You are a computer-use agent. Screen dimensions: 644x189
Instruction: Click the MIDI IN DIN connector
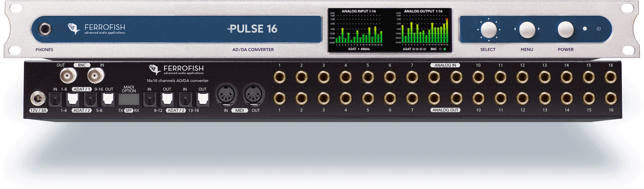[x=226, y=95]
